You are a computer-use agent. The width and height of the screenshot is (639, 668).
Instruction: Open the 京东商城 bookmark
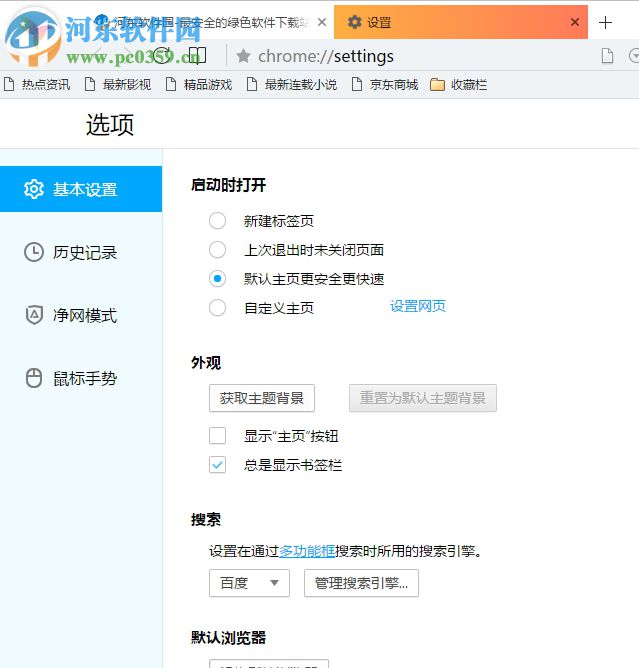point(385,84)
